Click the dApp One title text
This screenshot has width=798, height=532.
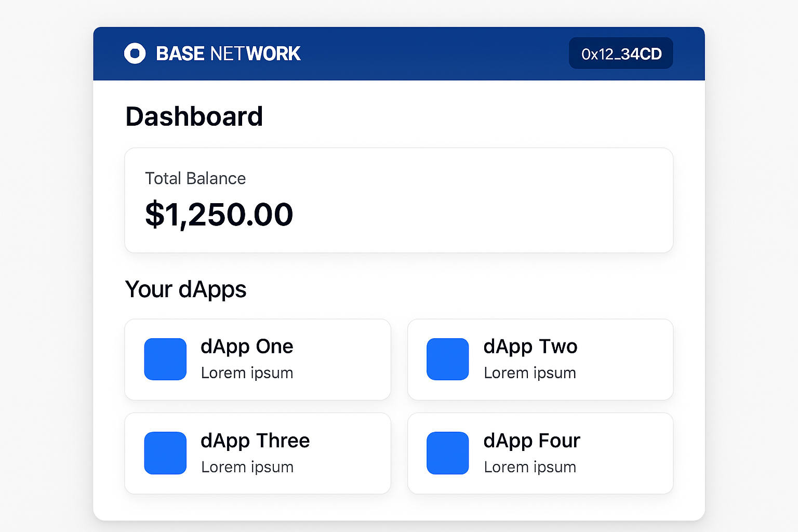[x=247, y=346]
